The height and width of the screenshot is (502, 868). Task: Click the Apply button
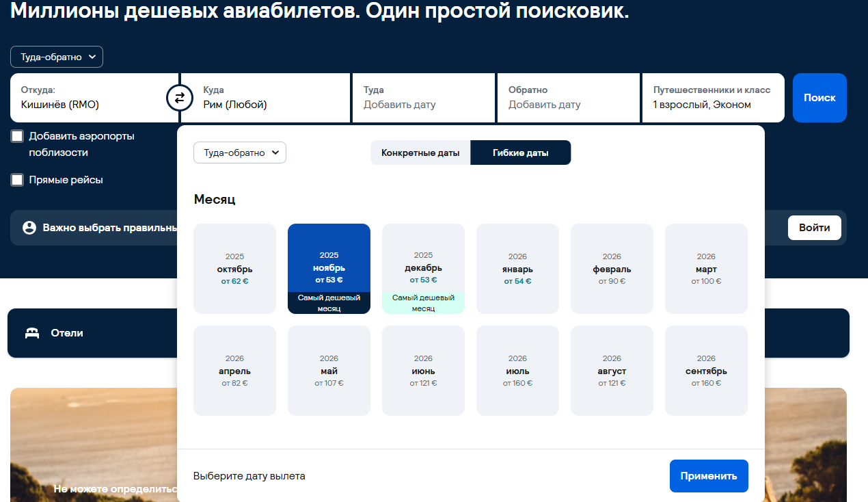pyautogui.click(x=708, y=476)
